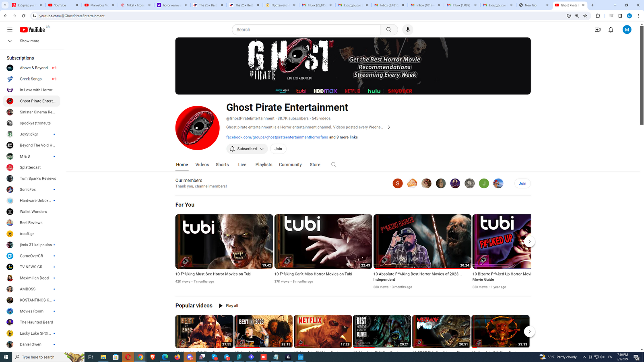Image resolution: width=644 pixels, height=362 pixels.
Task: Open browser zoom magnifier icon
Action: (x=577, y=16)
